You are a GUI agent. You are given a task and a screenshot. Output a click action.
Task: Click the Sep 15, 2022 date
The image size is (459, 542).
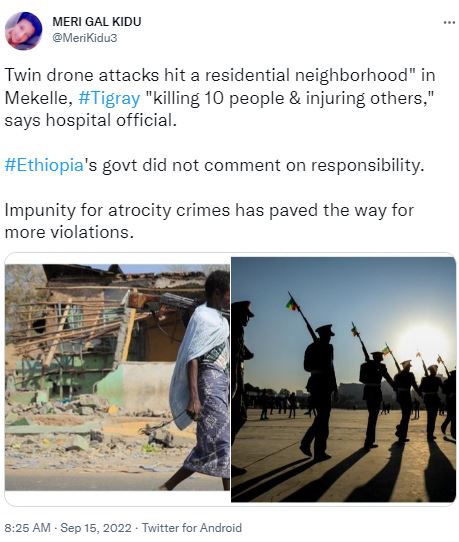[x=96, y=528]
